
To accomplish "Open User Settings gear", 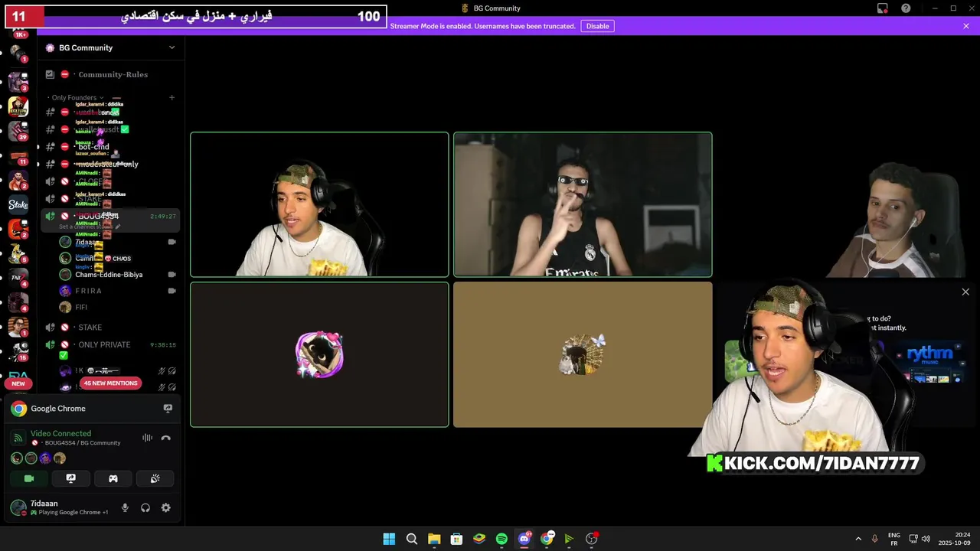I will [x=165, y=507].
